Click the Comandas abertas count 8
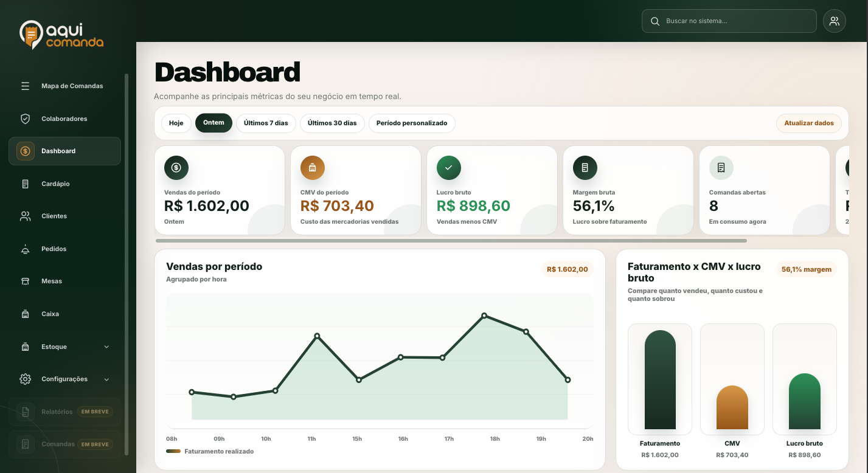This screenshot has height=473, width=868. tap(713, 206)
